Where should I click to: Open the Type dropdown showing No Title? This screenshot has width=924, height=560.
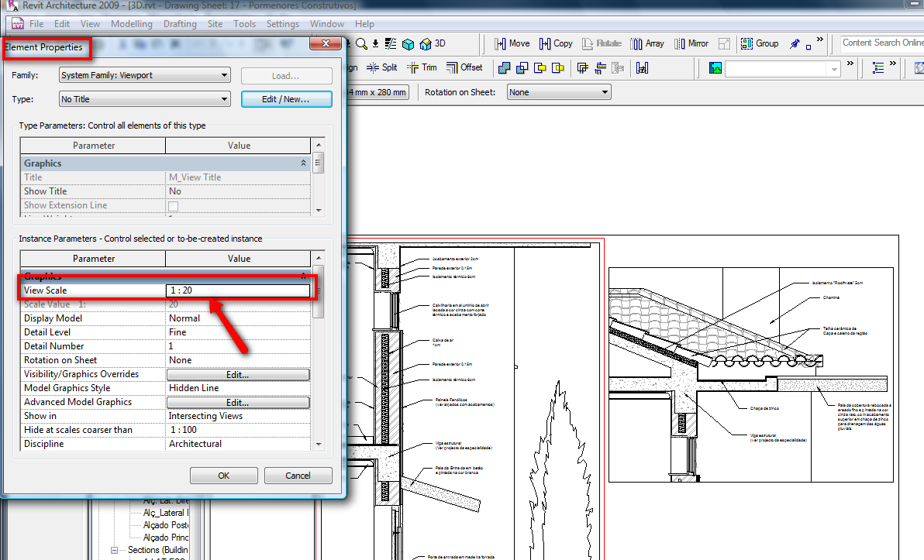(x=145, y=99)
